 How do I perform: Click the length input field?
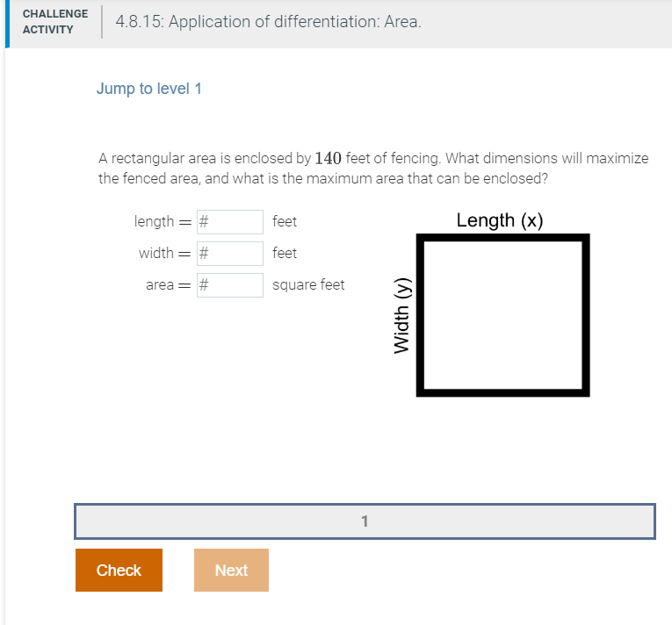pyautogui.click(x=230, y=222)
